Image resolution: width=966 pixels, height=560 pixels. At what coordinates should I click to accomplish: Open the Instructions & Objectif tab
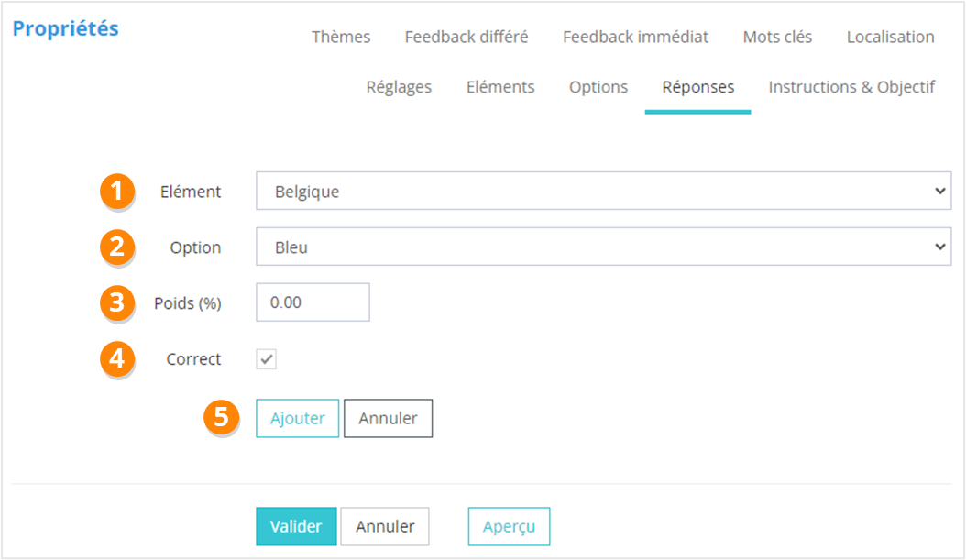[851, 87]
